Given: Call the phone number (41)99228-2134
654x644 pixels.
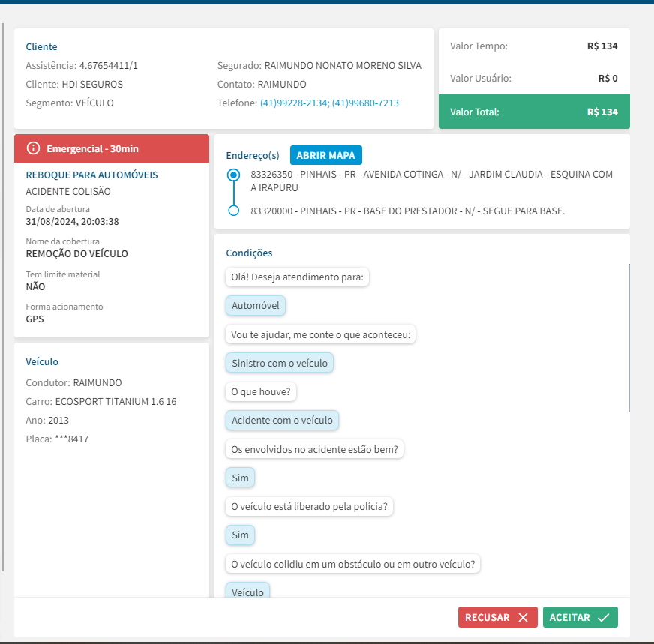Looking at the screenshot, I should pos(294,103).
